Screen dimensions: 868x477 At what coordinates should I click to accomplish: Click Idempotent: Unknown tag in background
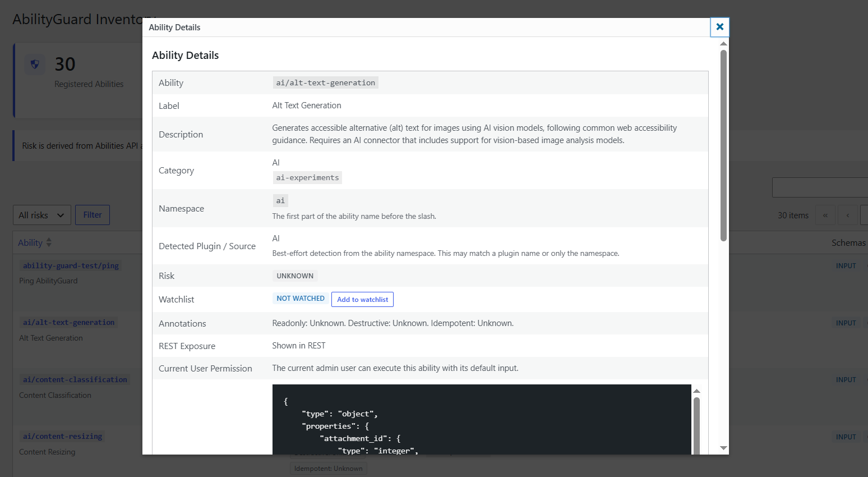(x=329, y=469)
